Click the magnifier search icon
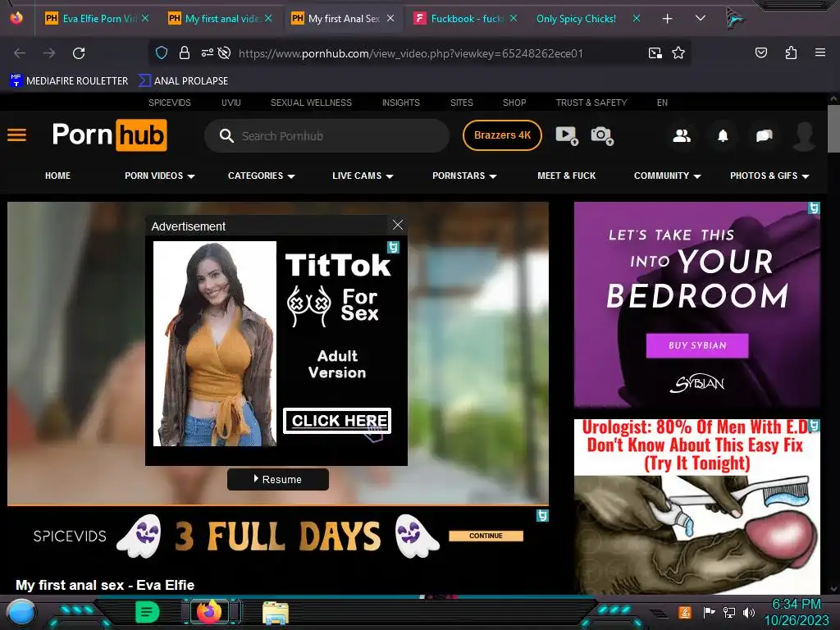 226,136
